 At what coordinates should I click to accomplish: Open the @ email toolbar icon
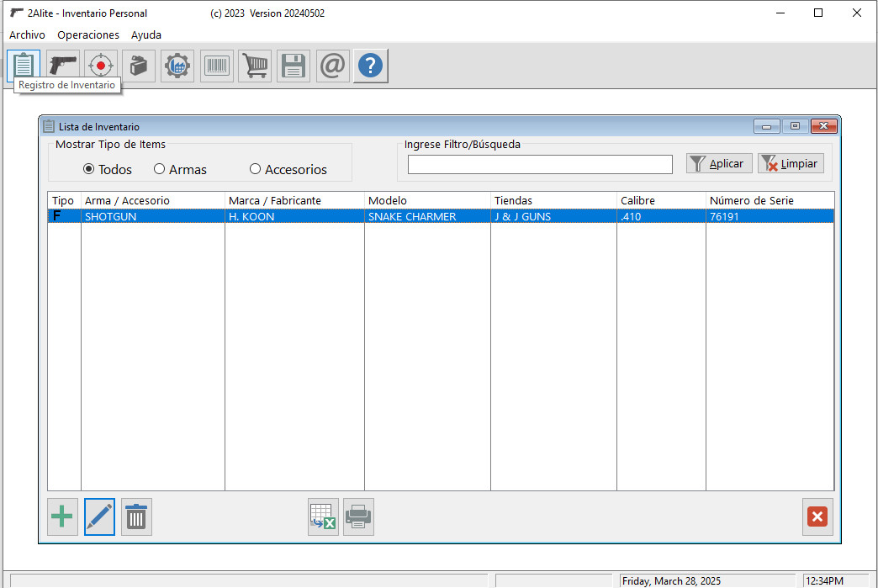[332, 66]
